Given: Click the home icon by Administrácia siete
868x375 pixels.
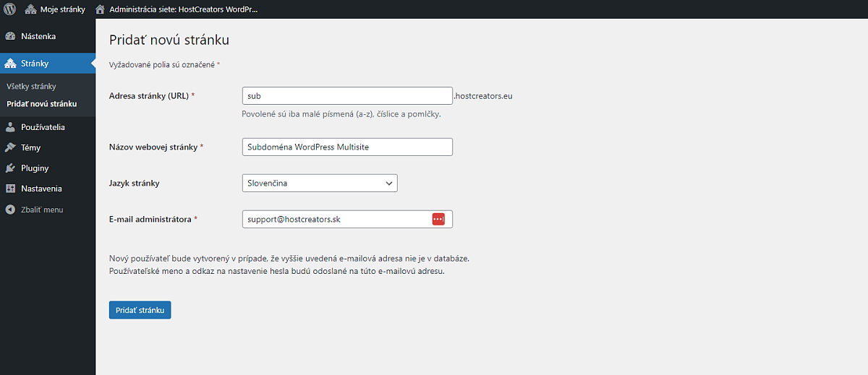Looking at the screenshot, I should point(100,9).
